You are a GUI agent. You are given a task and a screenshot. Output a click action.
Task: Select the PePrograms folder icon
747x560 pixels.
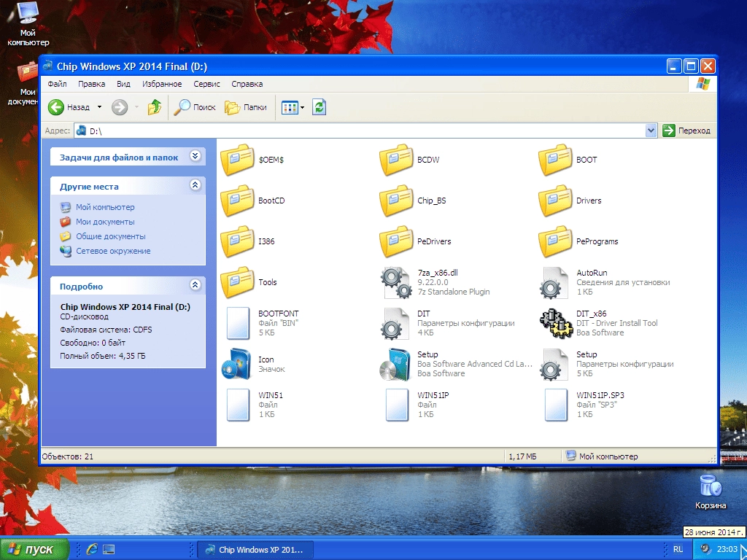click(555, 241)
